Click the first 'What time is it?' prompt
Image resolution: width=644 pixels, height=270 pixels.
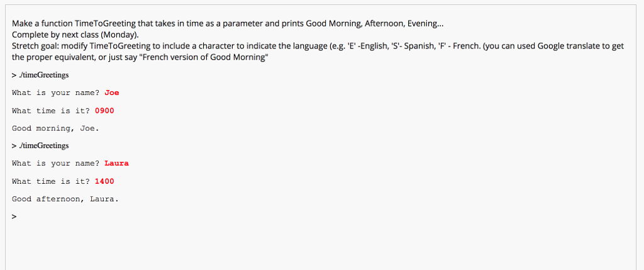coord(50,111)
